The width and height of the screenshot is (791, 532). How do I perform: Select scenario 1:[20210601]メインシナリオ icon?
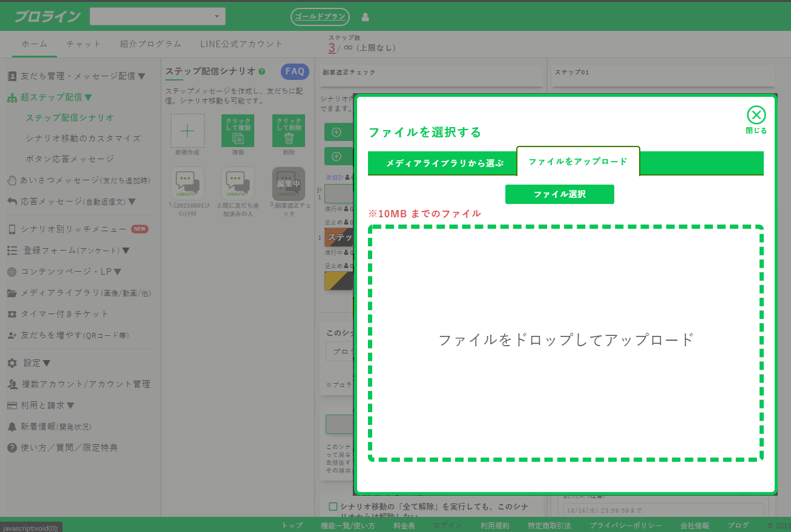pos(188,183)
